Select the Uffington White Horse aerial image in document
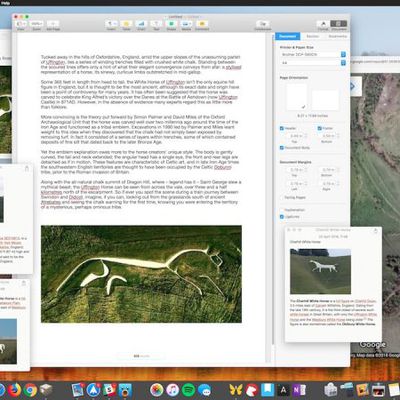 click(141, 274)
